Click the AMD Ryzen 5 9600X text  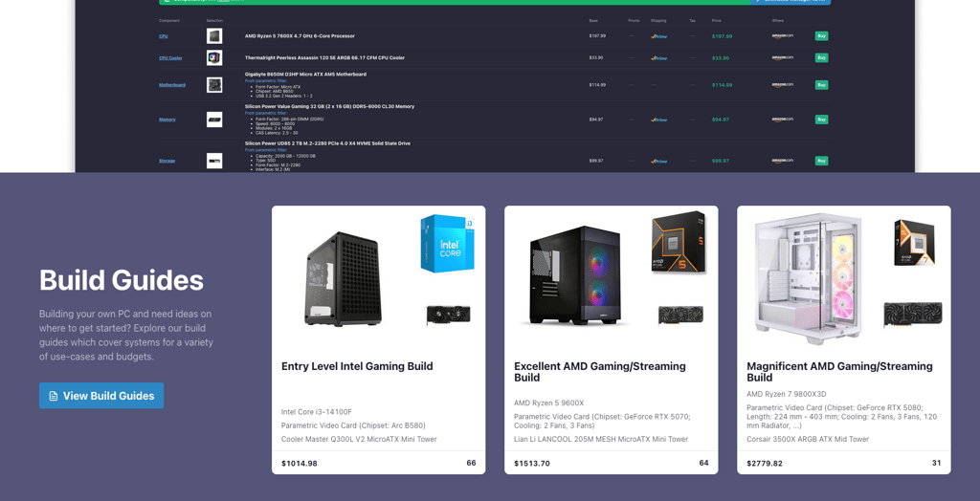[x=548, y=403]
